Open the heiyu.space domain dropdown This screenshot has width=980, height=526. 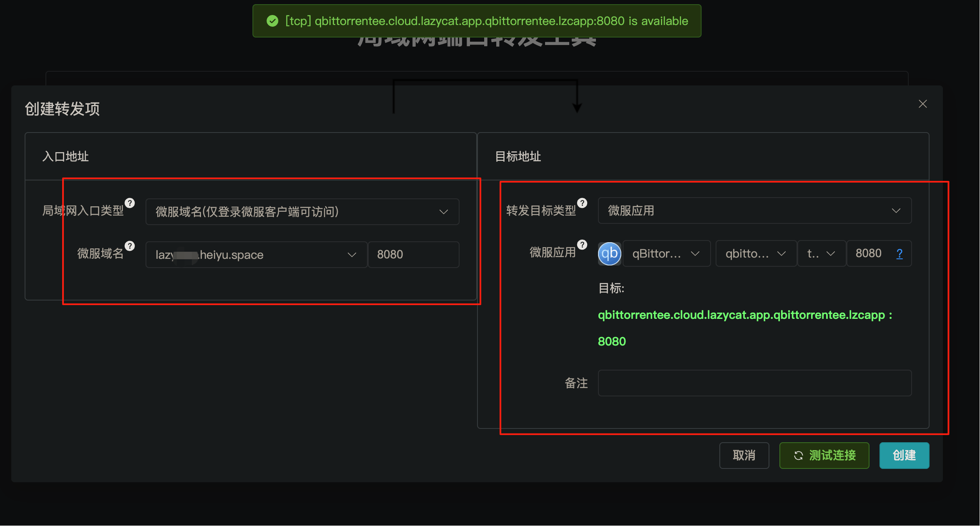[256, 255]
